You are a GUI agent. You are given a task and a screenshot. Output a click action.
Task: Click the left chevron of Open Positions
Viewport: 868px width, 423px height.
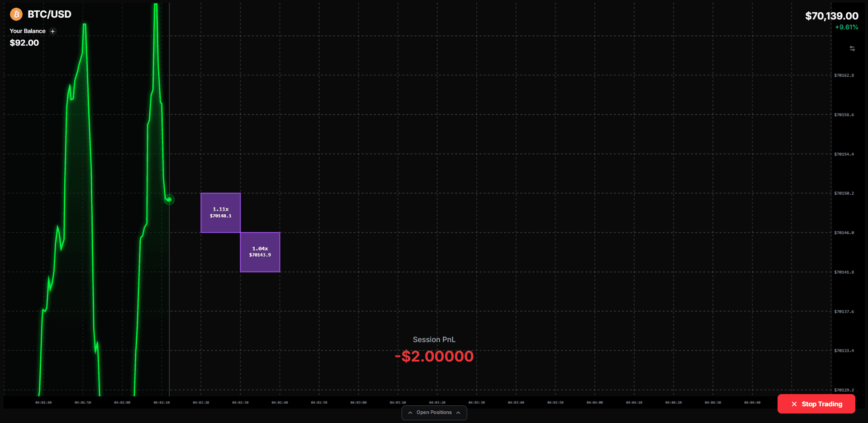410,413
